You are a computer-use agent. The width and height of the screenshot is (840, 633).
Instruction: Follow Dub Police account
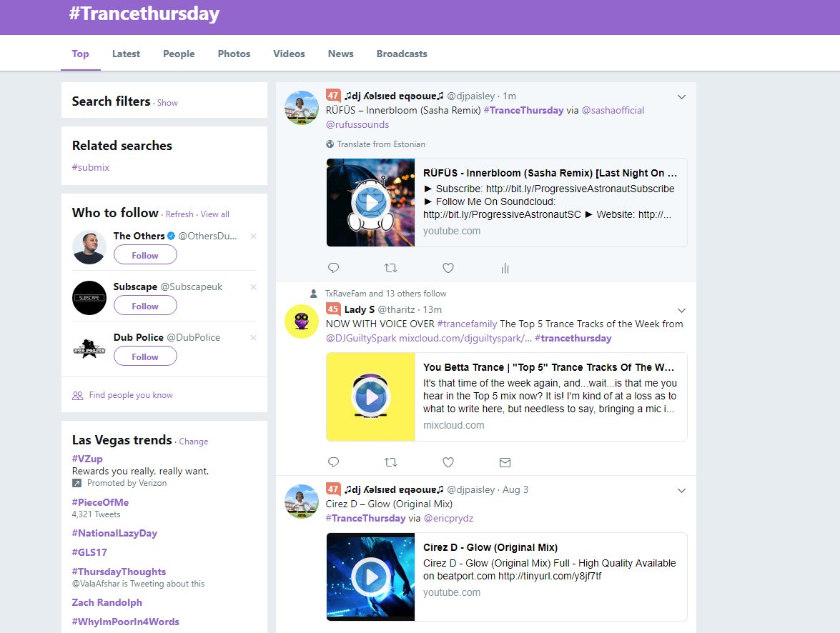tap(145, 357)
